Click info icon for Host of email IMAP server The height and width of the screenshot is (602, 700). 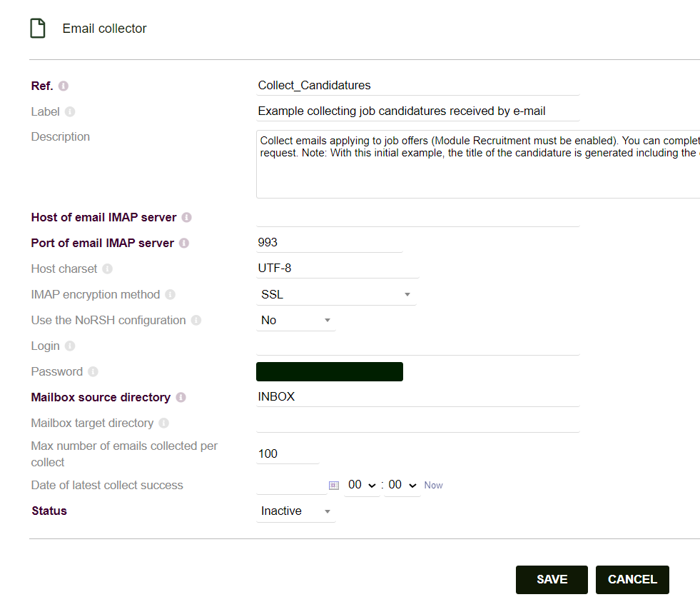(x=186, y=218)
